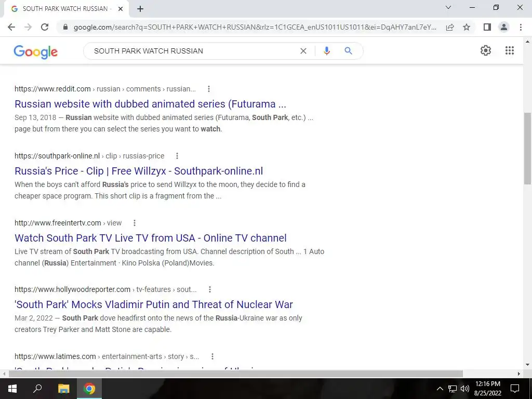The height and width of the screenshot is (399, 532).
Task: Click the vertical scrollbar thumb
Action: [527, 149]
